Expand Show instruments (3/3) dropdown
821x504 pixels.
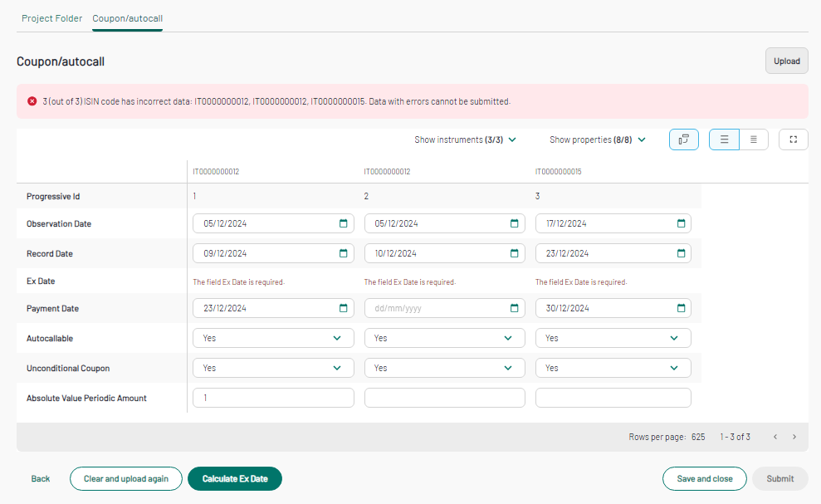pyautogui.click(x=465, y=139)
